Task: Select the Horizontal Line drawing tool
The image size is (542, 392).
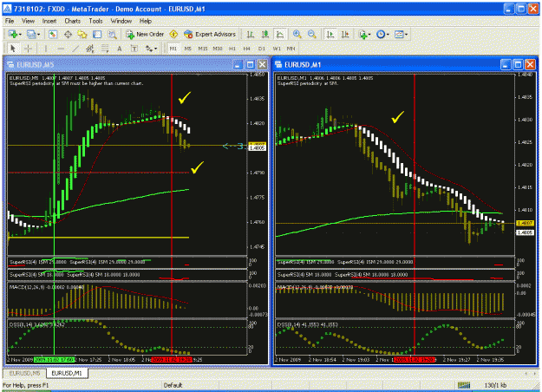Action: click(61, 49)
